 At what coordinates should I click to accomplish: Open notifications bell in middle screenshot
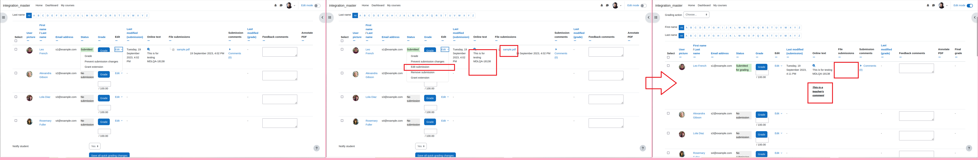point(602,5)
